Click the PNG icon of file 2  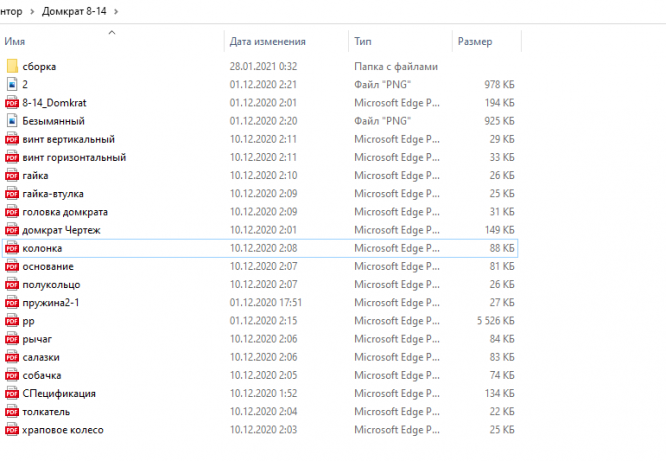tap(12, 84)
